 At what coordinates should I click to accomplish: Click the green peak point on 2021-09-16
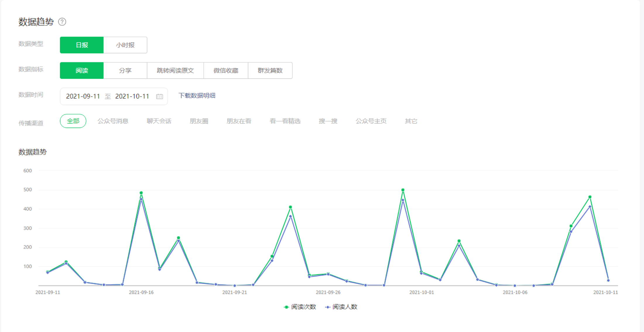[x=141, y=193]
